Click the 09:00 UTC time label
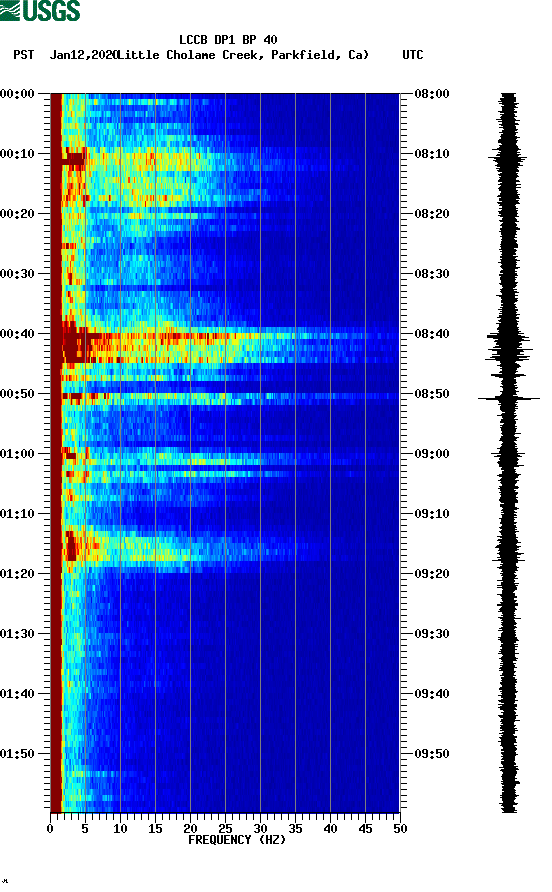 coord(432,454)
